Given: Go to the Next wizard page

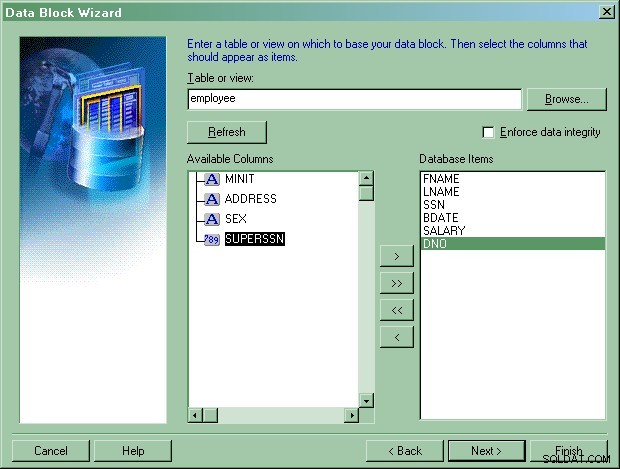Looking at the screenshot, I should click(487, 451).
